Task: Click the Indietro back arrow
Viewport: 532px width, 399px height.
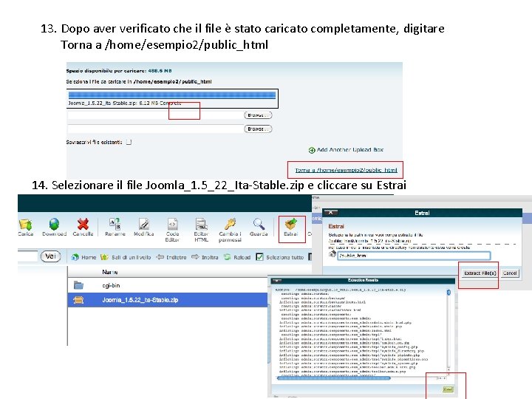Action: click(x=171, y=257)
